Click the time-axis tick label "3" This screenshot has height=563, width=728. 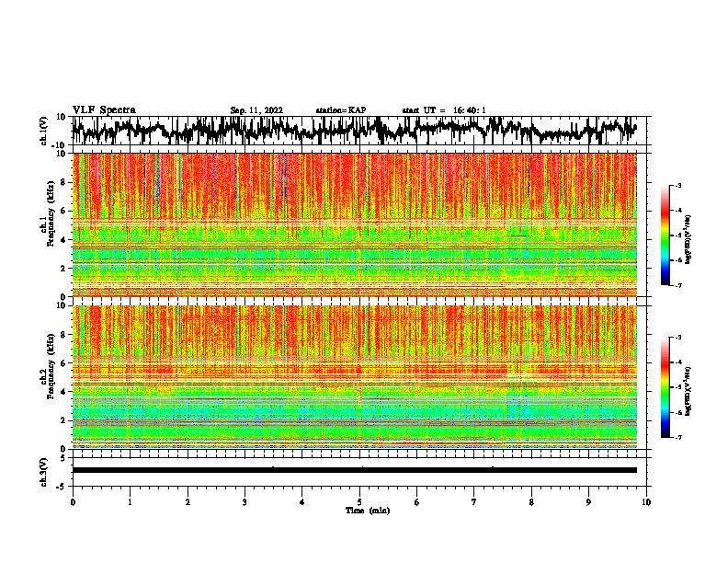tap(245, 502)
